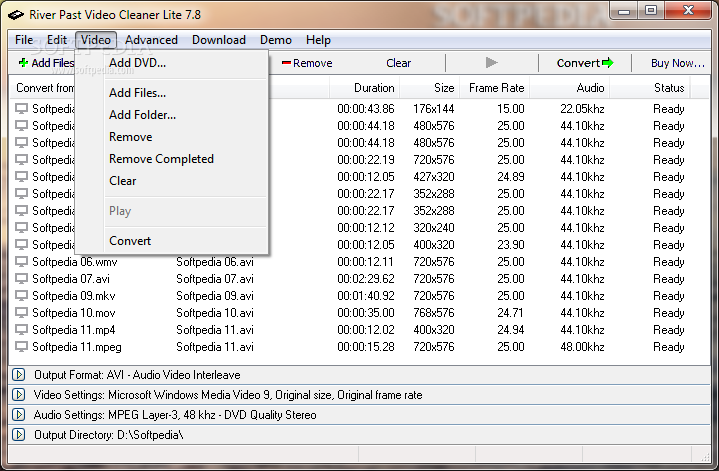Viewport: 719px width, 471px height.
Task: Select the Softpedia 11.mp4 file name
Action: (x=73, y=330)
